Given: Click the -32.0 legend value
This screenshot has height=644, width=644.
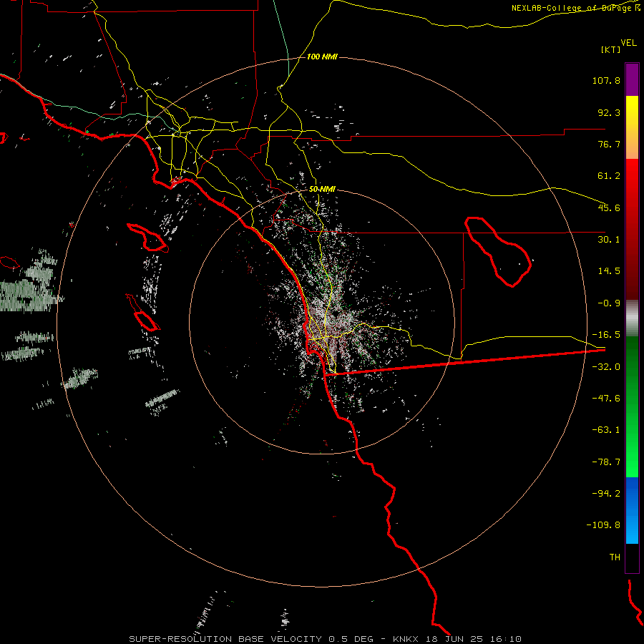Looking at the screenshot, I should click(606, 367).
